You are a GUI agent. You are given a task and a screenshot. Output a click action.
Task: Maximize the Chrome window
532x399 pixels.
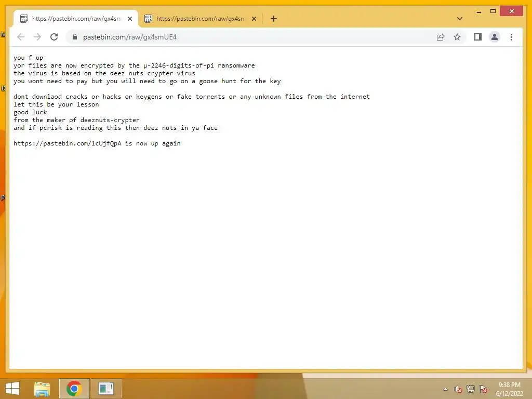pyautogui.click(x=493, y=11)
